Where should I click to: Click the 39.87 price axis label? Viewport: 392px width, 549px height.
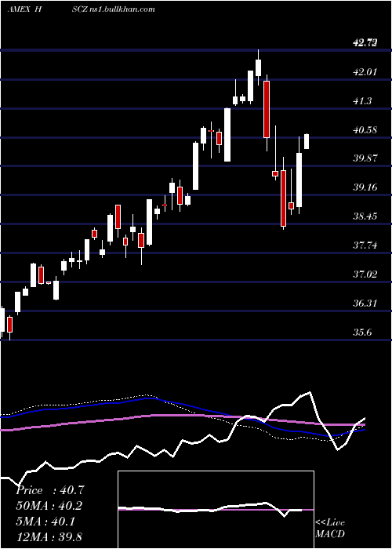(x=365, y=158)
